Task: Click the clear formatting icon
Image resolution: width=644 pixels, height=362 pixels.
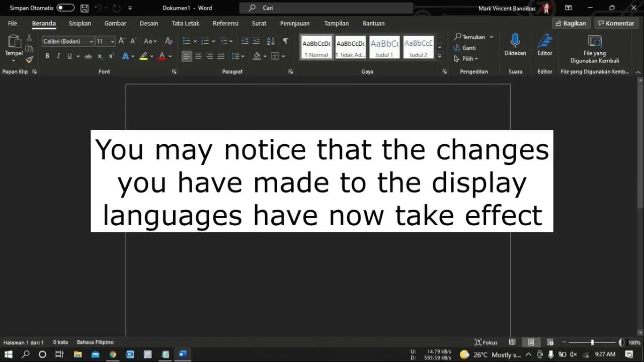Action: click(169, 41)
